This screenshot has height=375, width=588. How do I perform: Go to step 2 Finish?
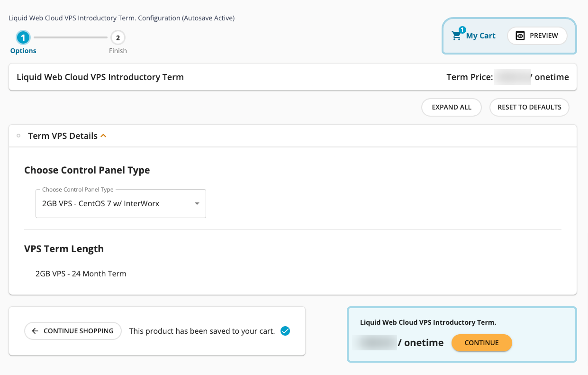(118, 37)
